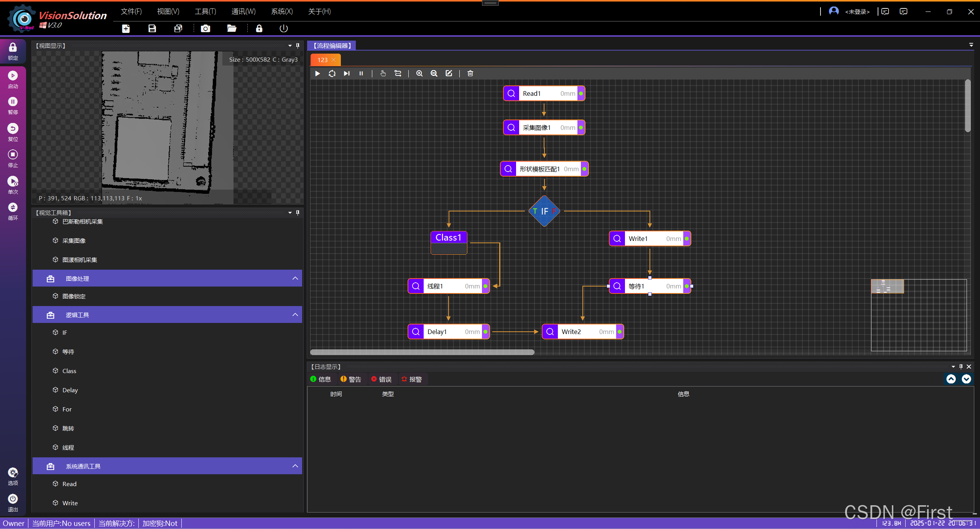This screenshot has height=529, width=980.
Task: Select the Delay tool in toolbox
Action: coord(70,390)
